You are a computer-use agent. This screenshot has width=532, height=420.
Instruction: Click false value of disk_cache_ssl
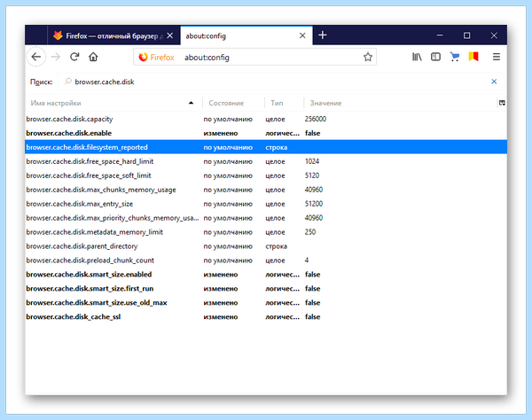[312, 316]
